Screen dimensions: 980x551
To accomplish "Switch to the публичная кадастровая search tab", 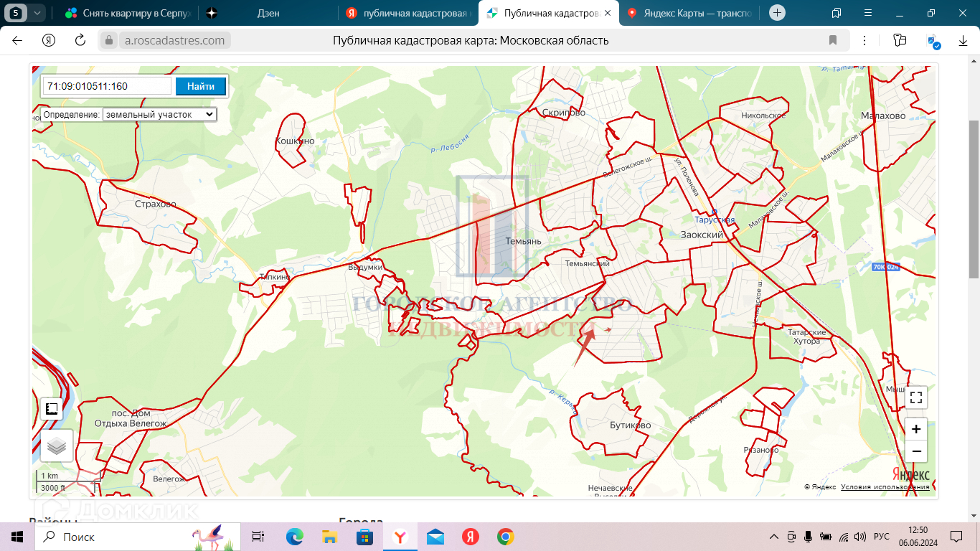I will click(x=407, y=13).
